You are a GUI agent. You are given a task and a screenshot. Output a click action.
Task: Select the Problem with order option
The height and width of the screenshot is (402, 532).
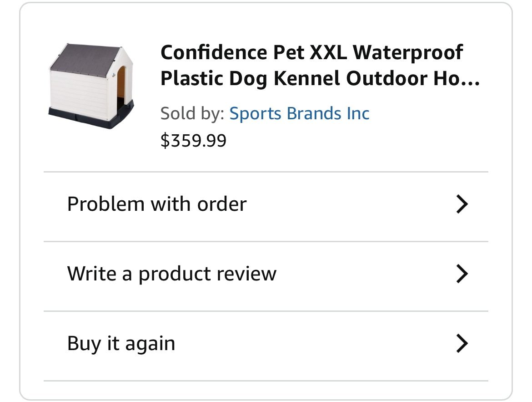(x=156, y=204)
